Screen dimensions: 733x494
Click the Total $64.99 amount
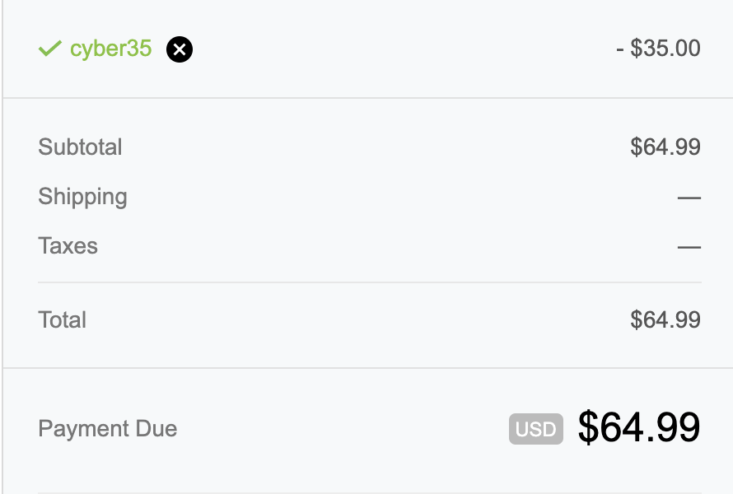pyautogui.click(x=665, y=320)
